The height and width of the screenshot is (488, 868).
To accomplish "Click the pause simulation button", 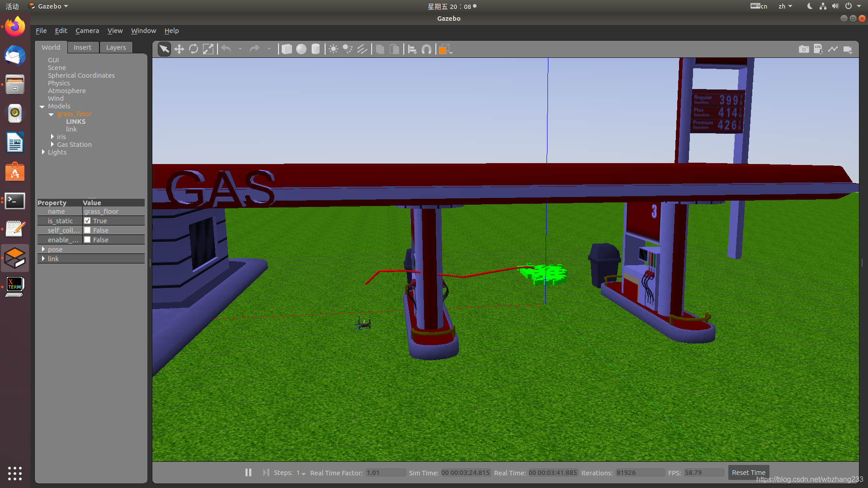I will [x=248, y=472].
